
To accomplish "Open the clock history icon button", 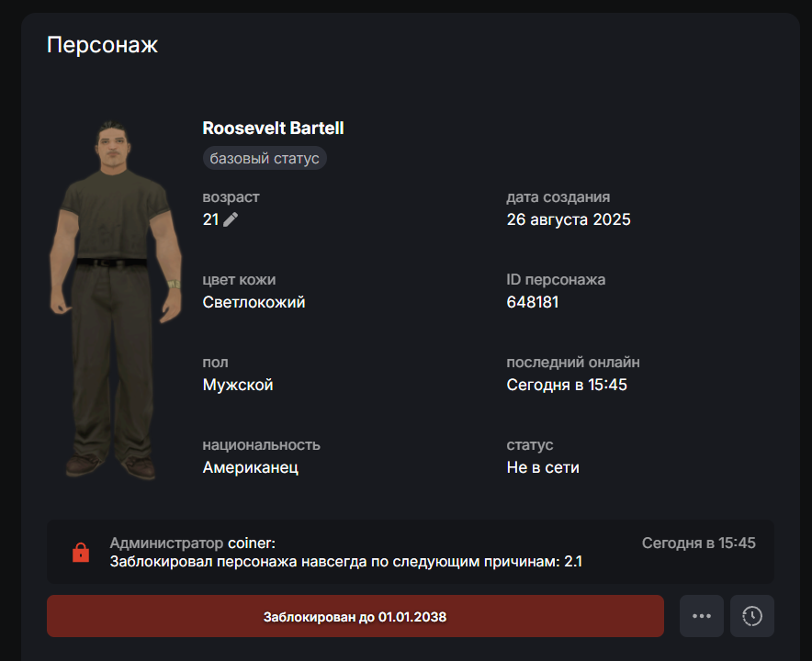I will 752,616.
